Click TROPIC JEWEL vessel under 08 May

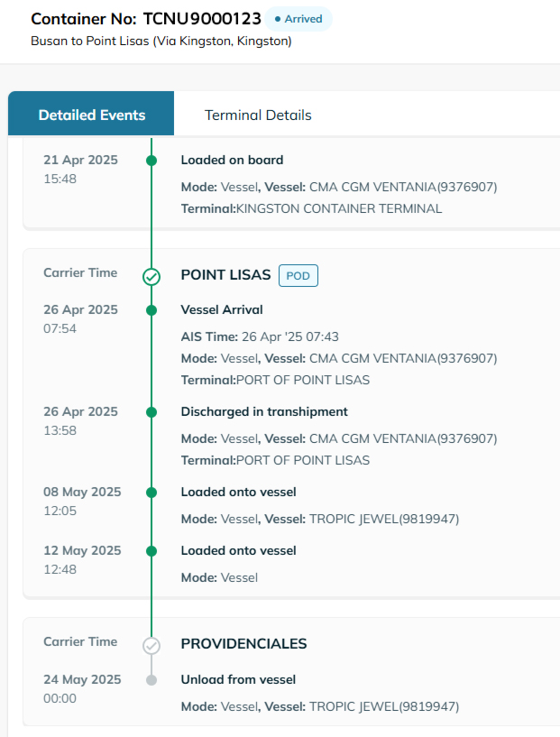coord(384,519)
